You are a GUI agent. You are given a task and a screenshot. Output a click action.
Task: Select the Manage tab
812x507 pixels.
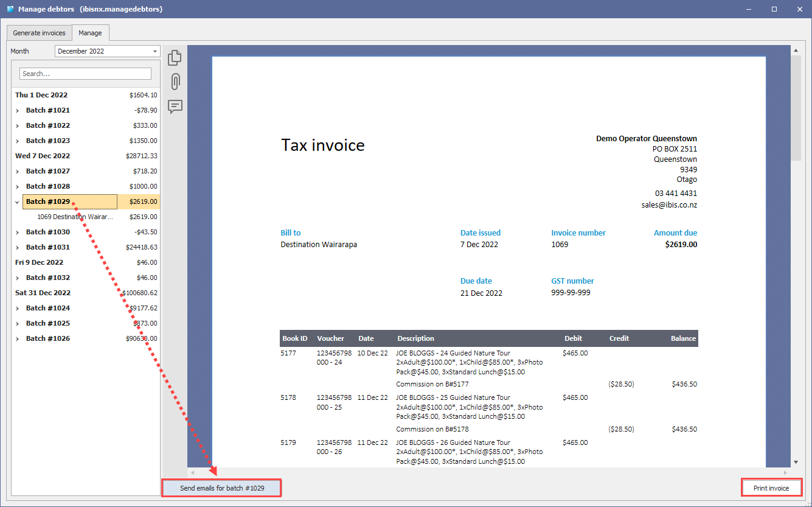[91, 33]
